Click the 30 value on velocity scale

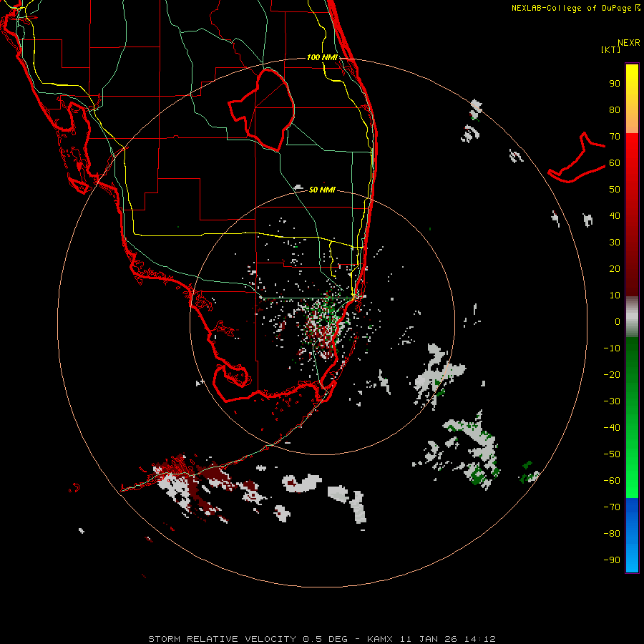pos(615,243)
